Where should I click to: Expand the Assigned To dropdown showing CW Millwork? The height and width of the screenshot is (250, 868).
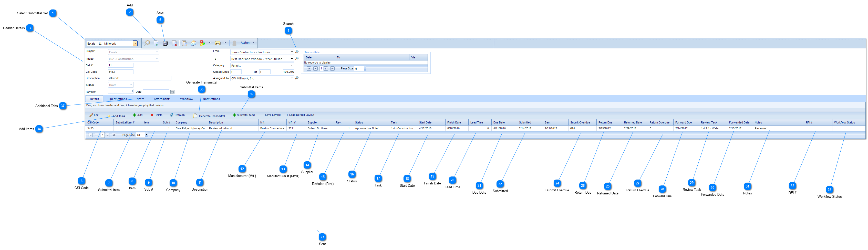click(x=292, y=78)
